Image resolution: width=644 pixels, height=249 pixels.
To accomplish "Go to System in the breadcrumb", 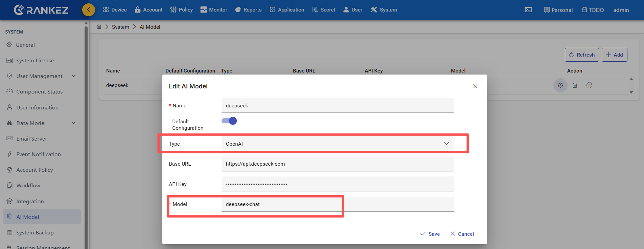I will 120,27.
